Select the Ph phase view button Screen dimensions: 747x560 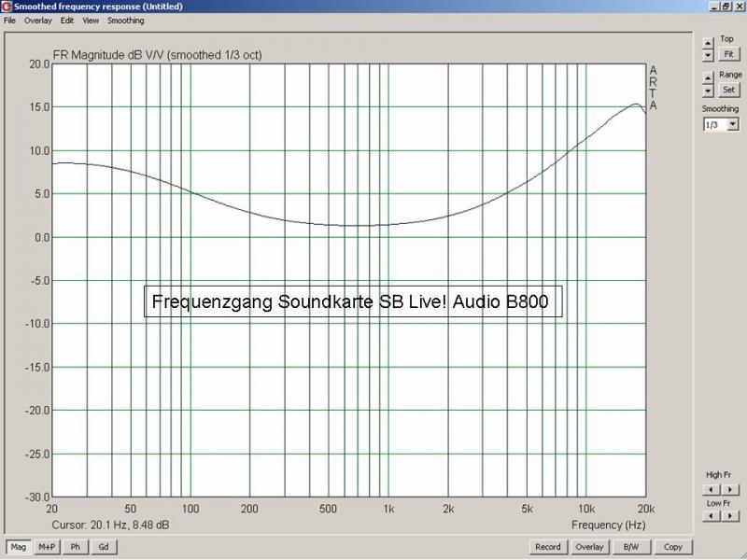click(76, 547)
